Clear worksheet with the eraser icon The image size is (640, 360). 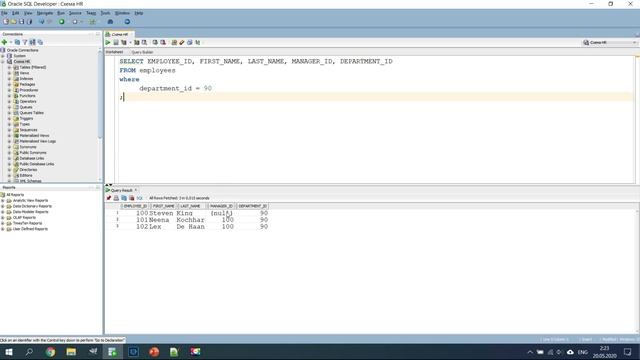(182, 42)
